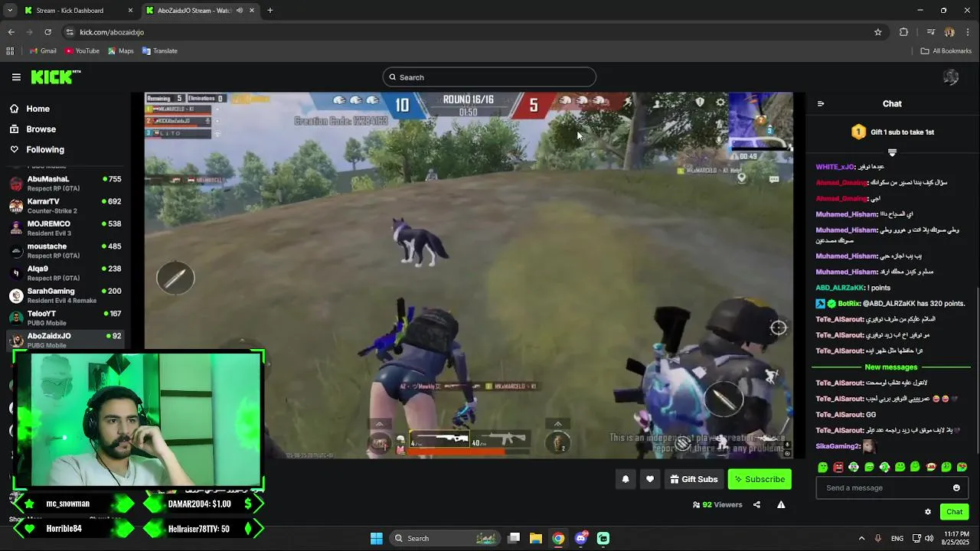Open moustache channel in sidebar

click(66, 250)
